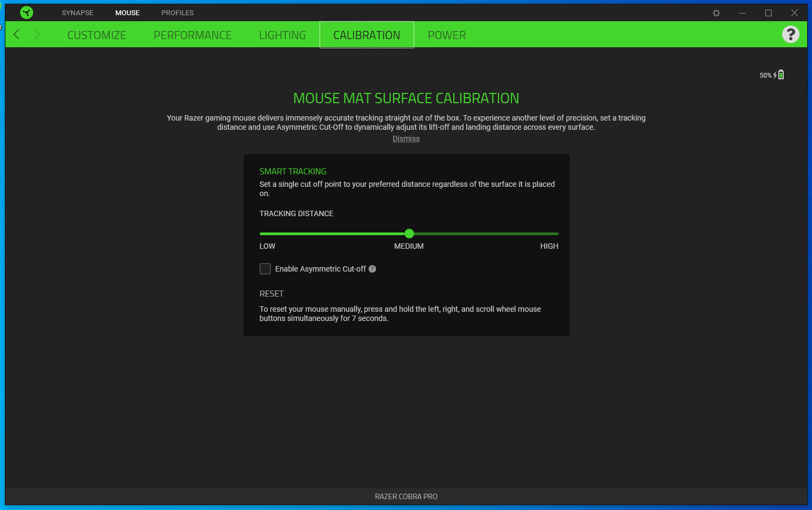The height and width of the screenshot is (510, 812).
Task: Open the Synapse settings gear
Action: point(716,12)
